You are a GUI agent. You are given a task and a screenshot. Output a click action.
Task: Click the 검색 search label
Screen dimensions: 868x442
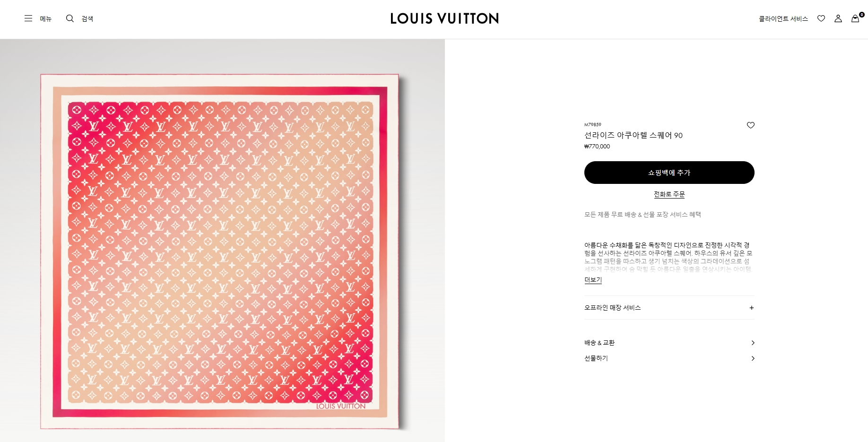(87, 19)
